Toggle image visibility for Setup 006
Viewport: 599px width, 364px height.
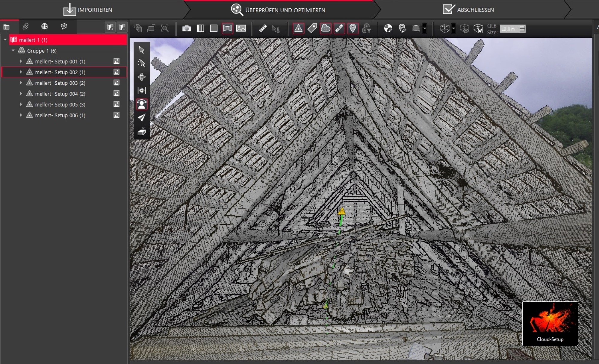point(117,115)
